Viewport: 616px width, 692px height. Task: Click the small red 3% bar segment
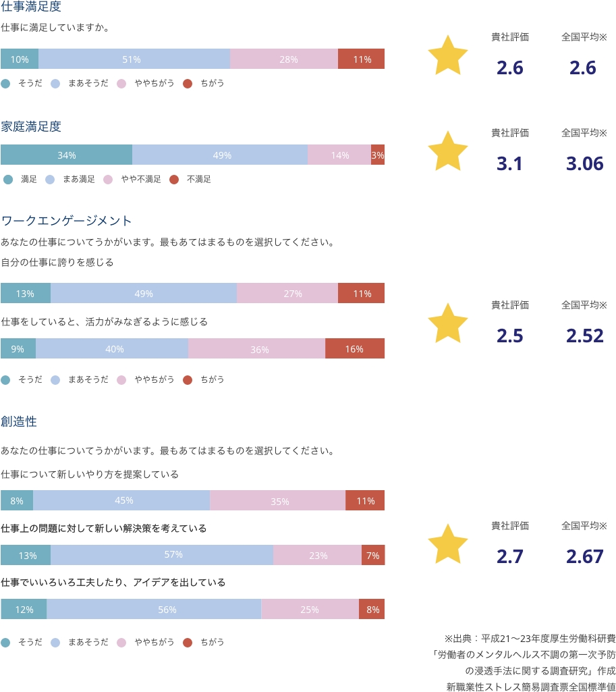coord(377,155)
